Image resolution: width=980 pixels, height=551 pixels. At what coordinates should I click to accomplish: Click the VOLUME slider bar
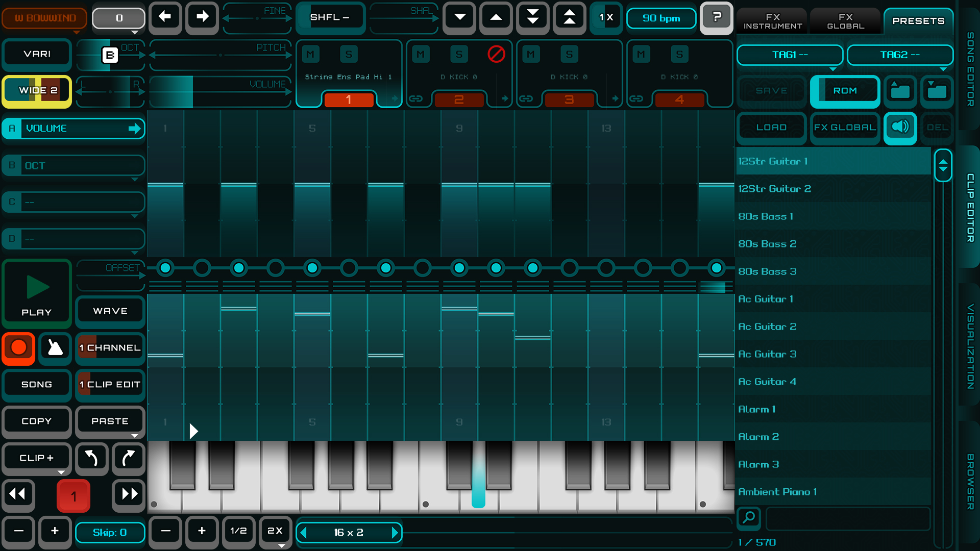220,92
